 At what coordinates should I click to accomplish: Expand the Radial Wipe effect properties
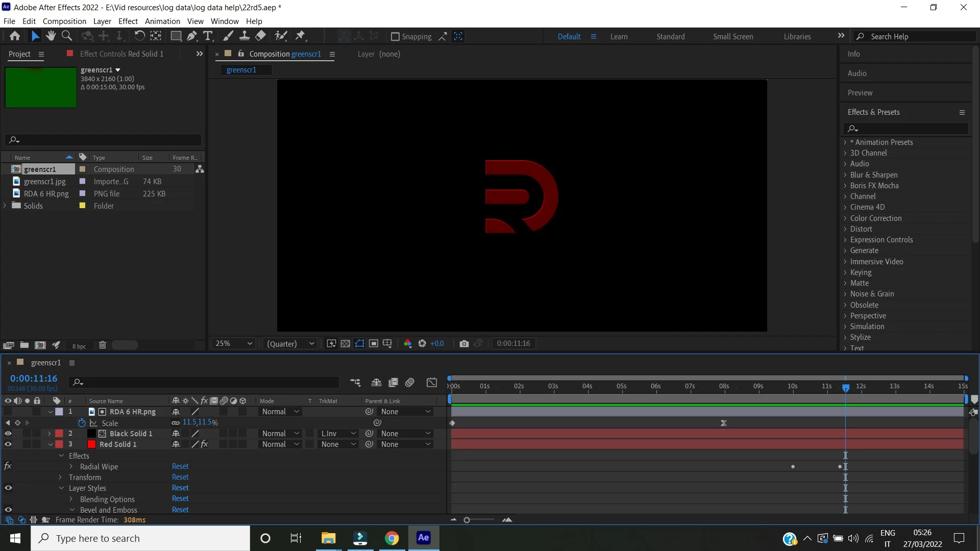71,466
